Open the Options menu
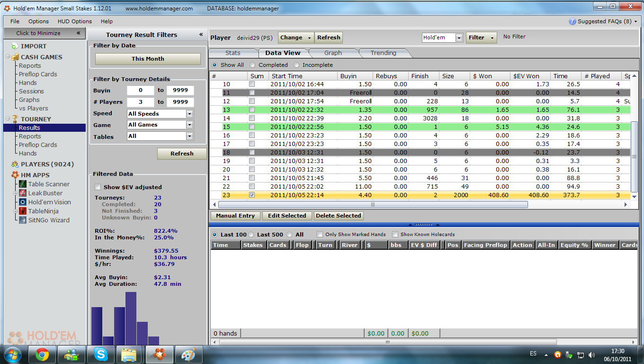The height and width of the screenshot is (364, 644). 38,21
